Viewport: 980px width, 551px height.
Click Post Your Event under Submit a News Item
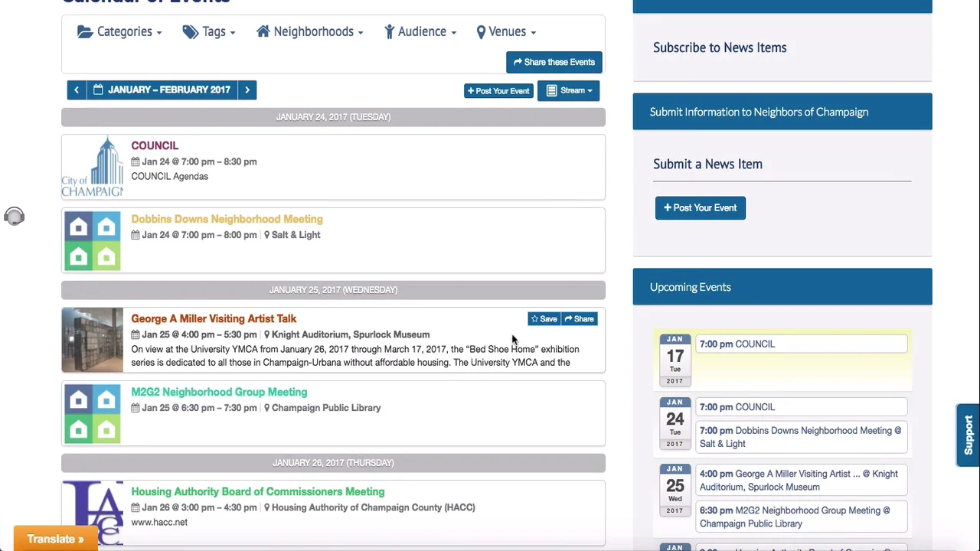click(701, 208)
